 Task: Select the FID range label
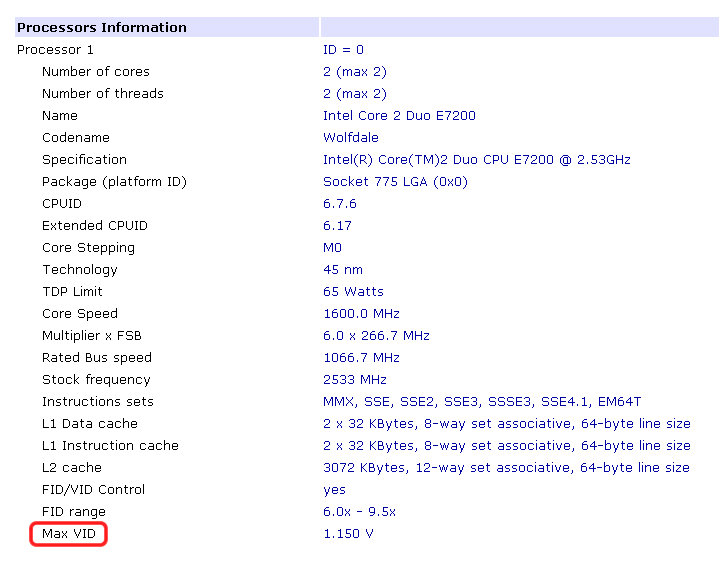tap(74, 512)
